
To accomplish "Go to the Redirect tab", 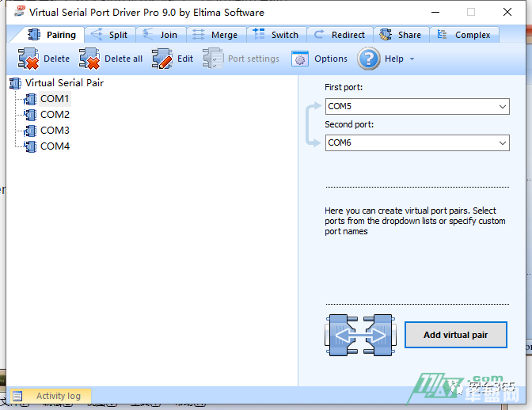I will [x=340, y=35].
